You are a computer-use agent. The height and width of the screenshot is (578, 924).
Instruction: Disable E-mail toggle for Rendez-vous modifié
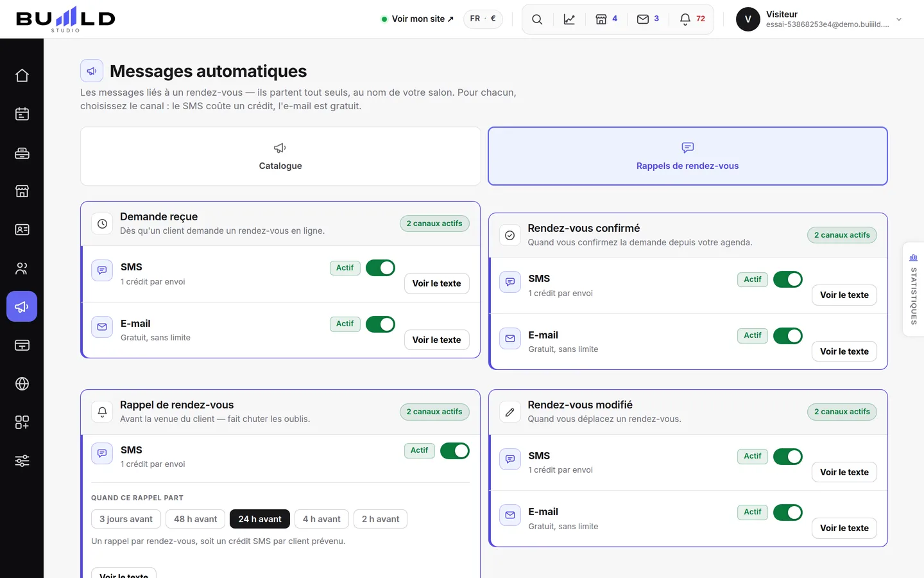click(x=788, y=512)
